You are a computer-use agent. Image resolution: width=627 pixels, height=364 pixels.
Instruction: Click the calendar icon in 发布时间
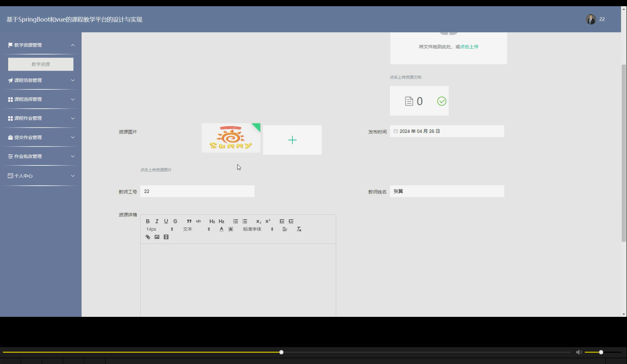(395, 131)
